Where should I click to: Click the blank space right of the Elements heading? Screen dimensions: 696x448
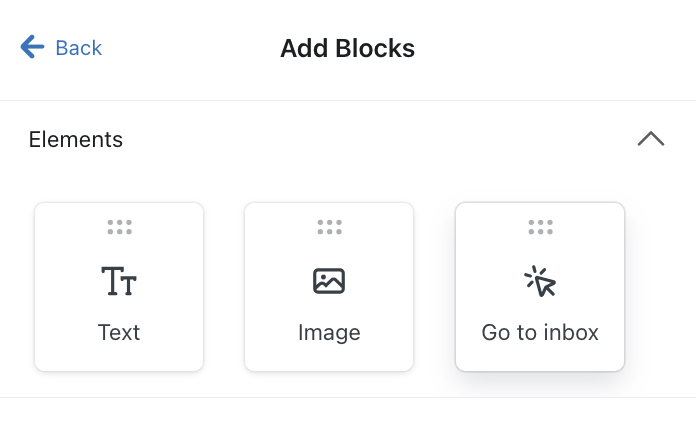pyautogui.click(x=380, y=140)
